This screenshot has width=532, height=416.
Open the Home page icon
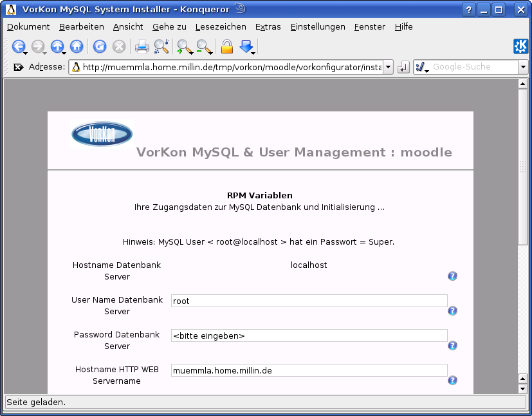click(x=77, y=46)
